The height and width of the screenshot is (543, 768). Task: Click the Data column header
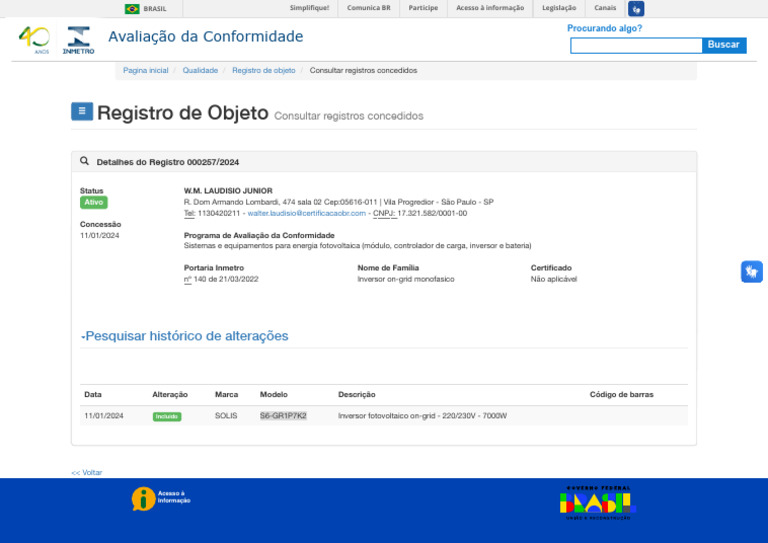pyautogui.click(x=93, y=395)
